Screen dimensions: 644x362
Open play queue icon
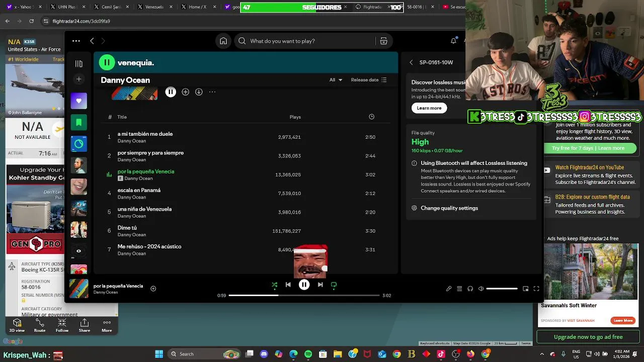click(x=459, y=289)
